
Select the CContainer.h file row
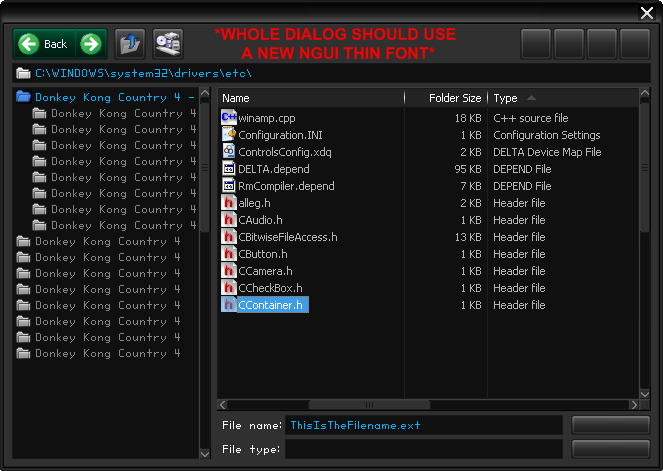270,304
